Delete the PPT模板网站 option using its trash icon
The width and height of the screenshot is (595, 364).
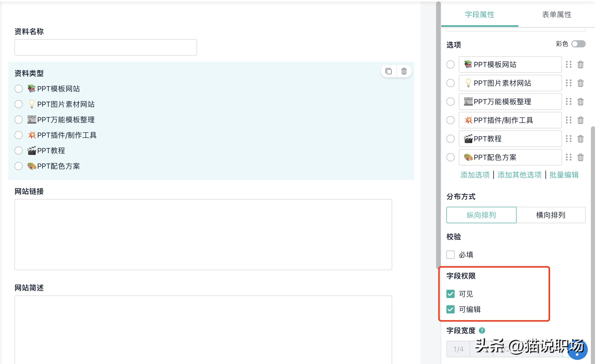point(580,64)
